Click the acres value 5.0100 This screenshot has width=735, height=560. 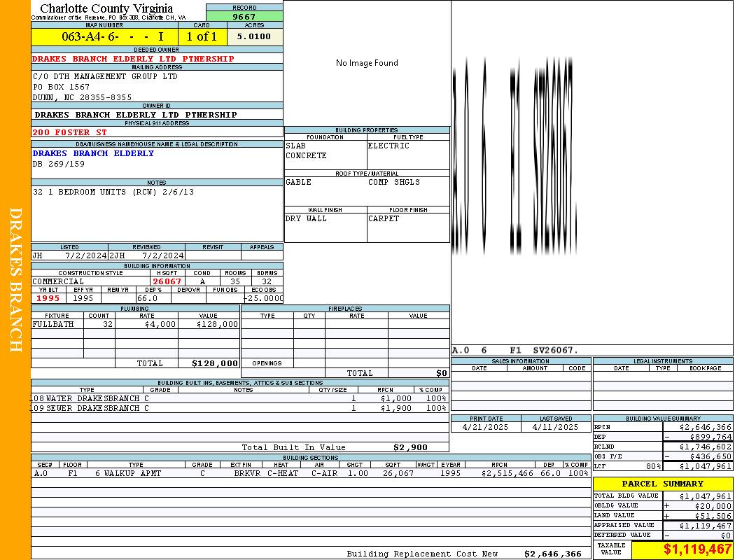click(x=253, y=36)
